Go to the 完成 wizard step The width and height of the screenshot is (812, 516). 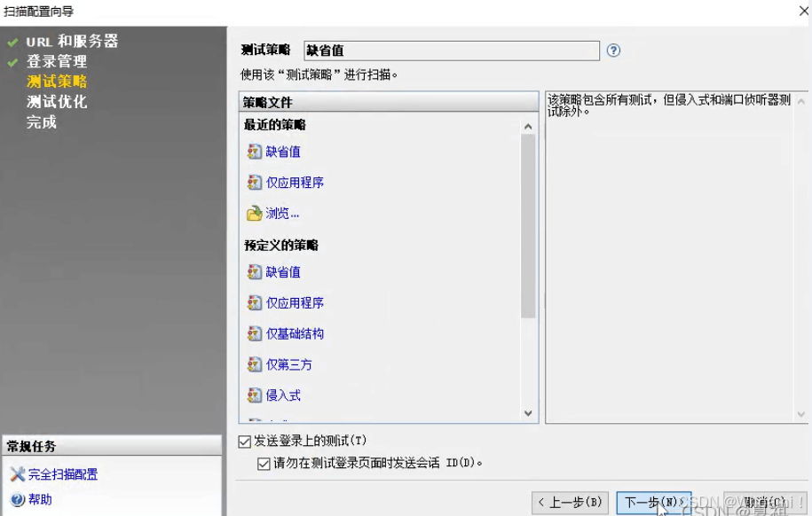(x=42, y=122)
